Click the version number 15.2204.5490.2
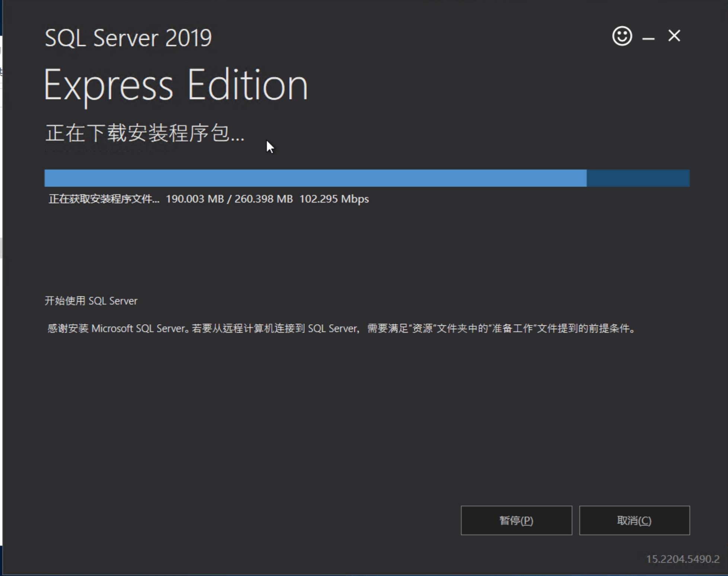Image resolution: width=728 pixels, height=576 pixels. click(683, 559)
